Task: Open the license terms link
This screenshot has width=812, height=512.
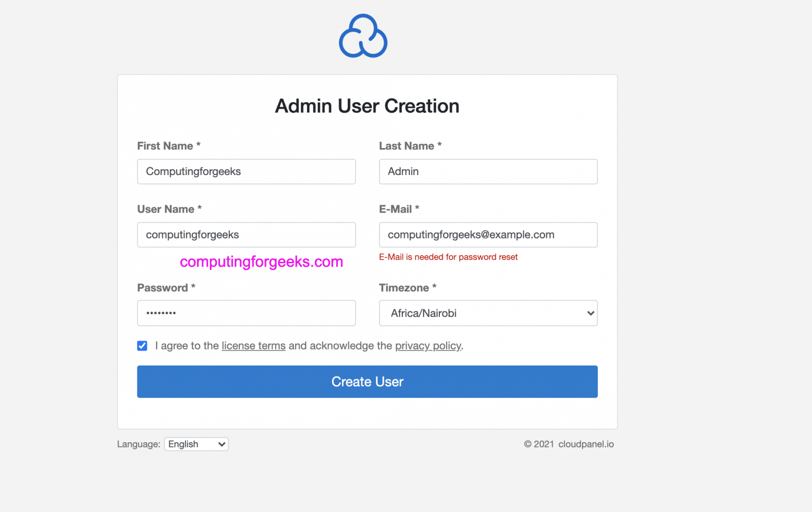Action: tap(253, 345)
